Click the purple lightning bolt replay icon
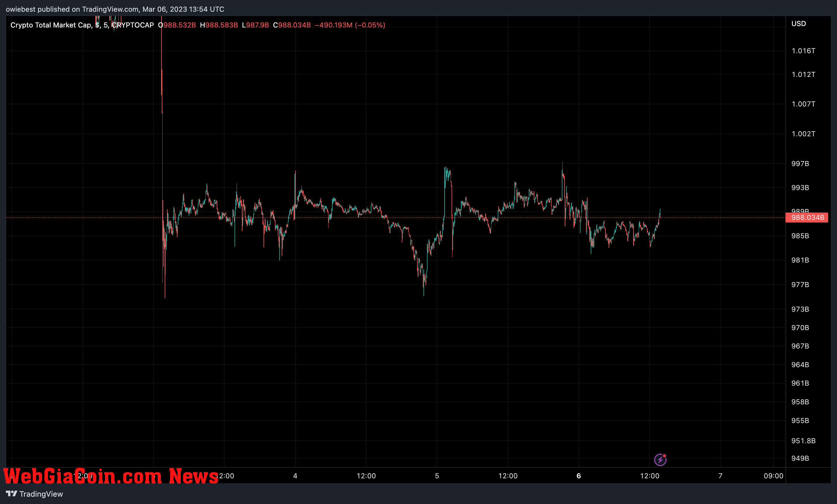 [660, 460]
